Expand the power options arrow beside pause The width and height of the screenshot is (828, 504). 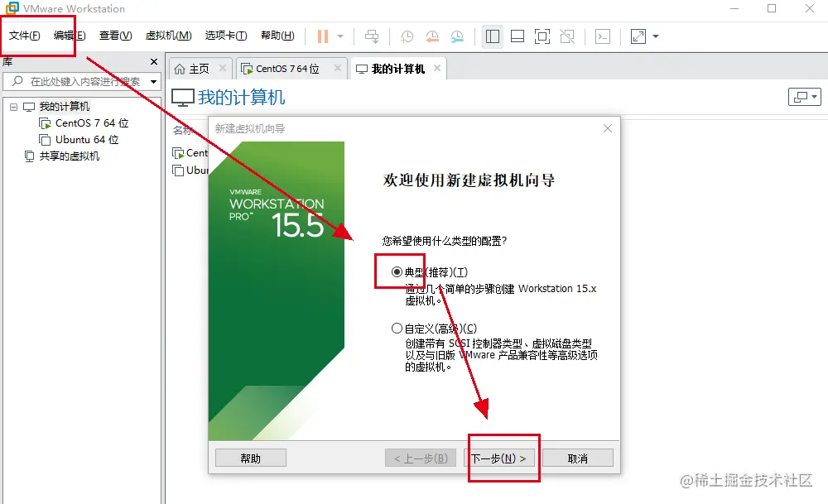340,36
